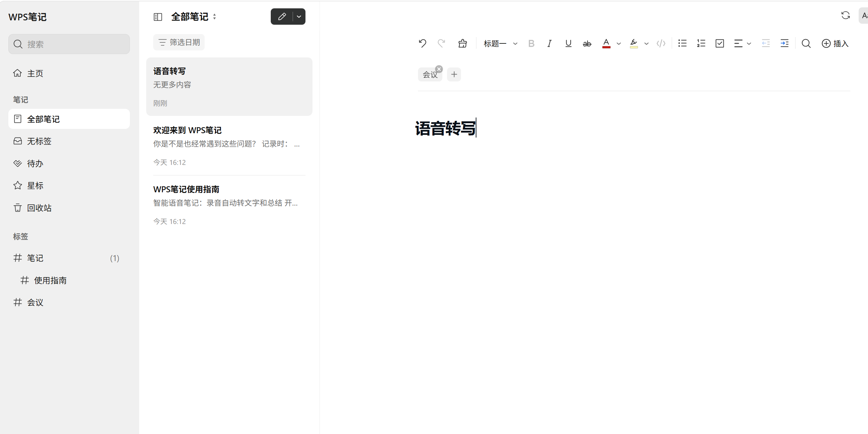Click the note title 语音转写 in editor
This screenshot has width=868, height=434.
pos(445,128)
